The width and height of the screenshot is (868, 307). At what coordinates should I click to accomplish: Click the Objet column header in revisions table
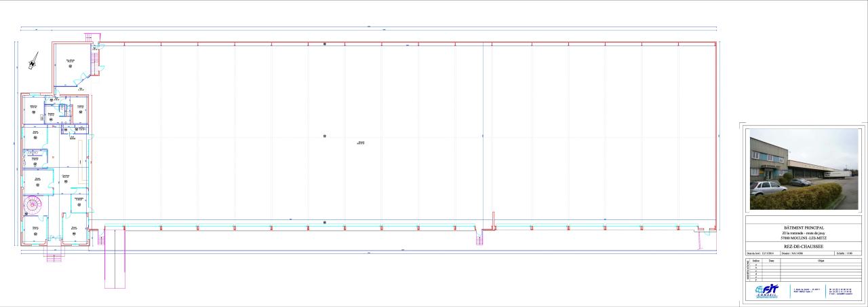[x=820, y=261]
